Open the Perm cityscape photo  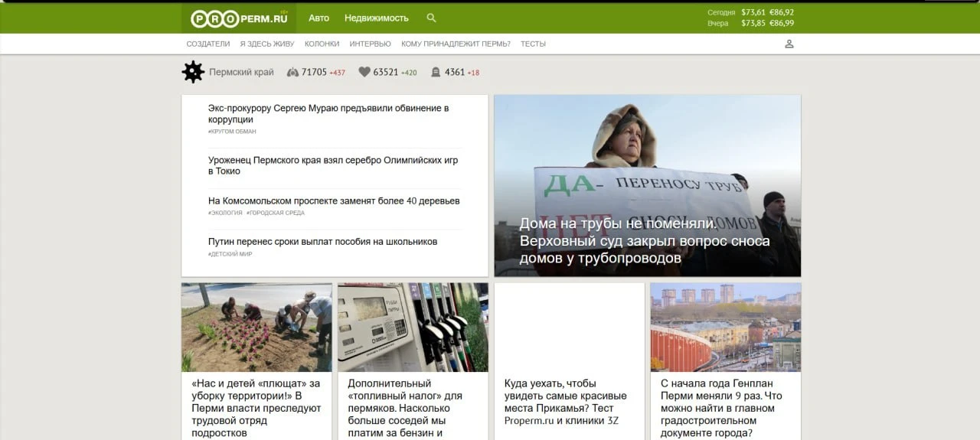coord(726,328)
